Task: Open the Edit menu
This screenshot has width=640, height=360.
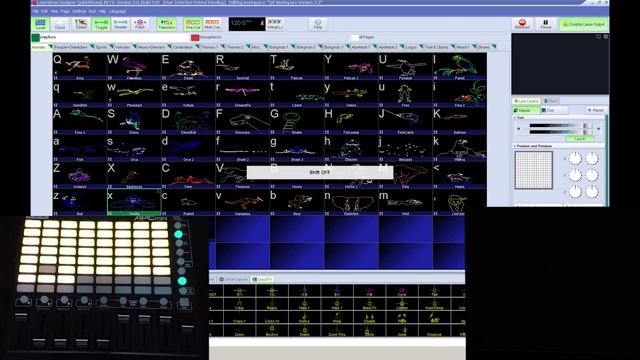Action: (x=44, y=11)
